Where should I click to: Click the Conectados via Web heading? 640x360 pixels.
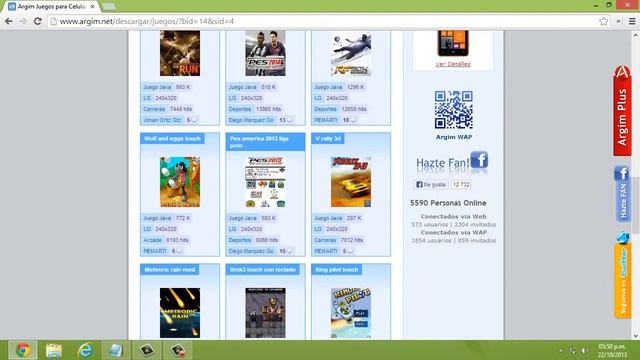(x=453, y=217)
